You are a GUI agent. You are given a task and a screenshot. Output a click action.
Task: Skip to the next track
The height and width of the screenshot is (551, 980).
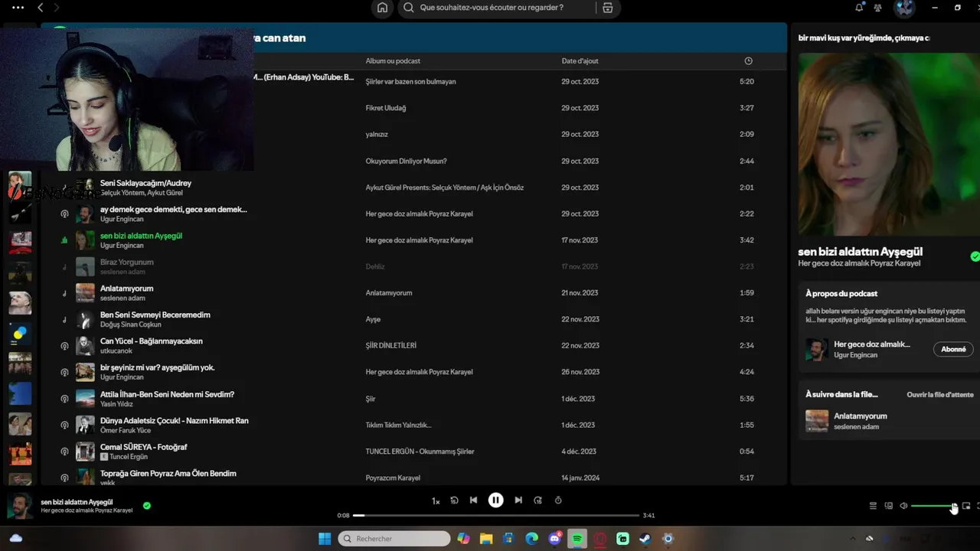point(518,500)
